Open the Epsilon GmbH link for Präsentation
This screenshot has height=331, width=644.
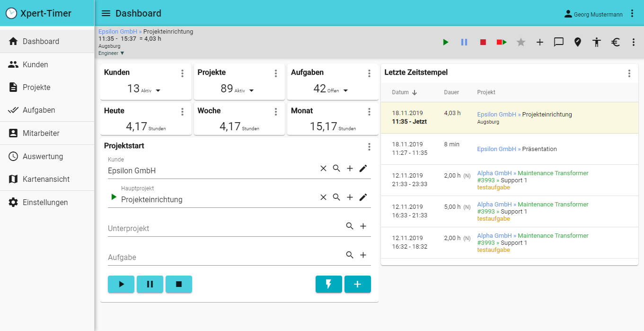496,149
